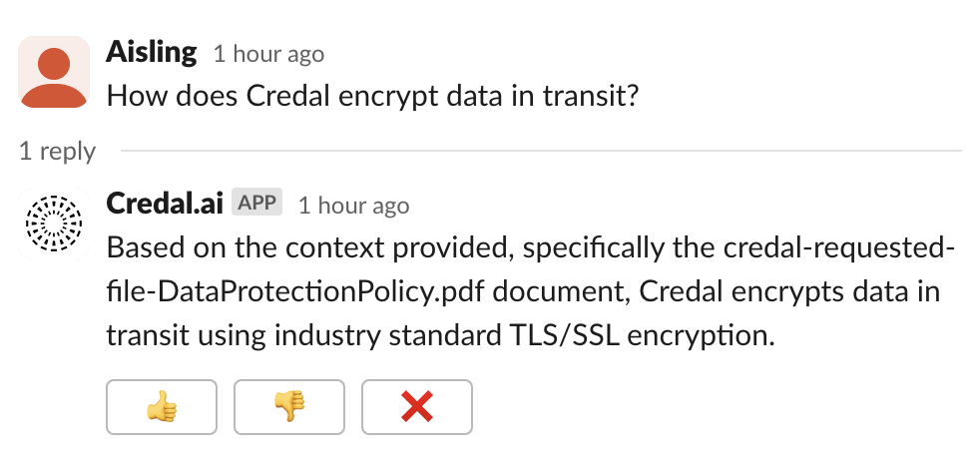Click the APP badge beside Credal.ai
The image size is (980, 461).
(257, 203)
